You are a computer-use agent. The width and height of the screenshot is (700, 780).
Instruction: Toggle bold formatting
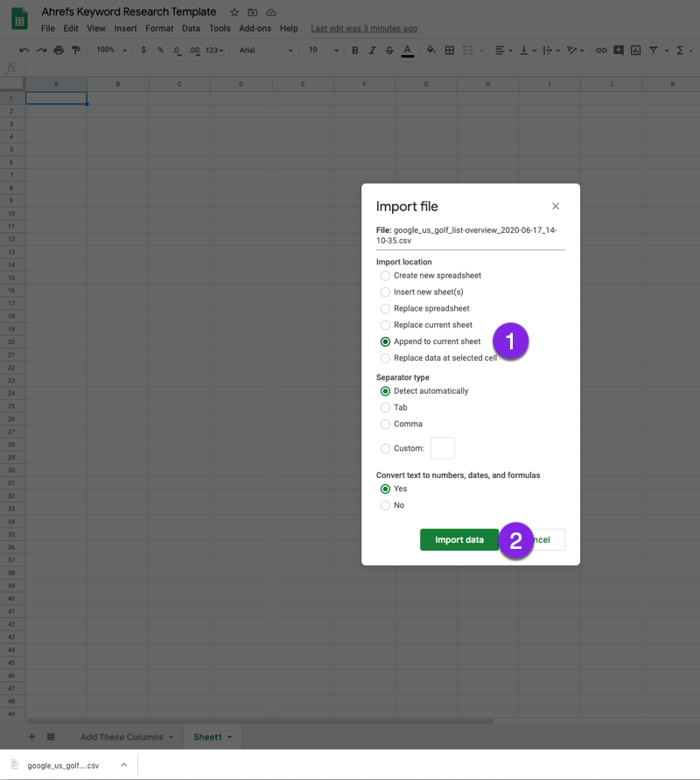tap(355, 50)
